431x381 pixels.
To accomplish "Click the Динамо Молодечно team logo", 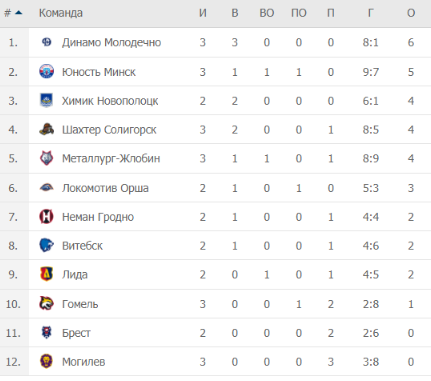I will click(46, 42).
